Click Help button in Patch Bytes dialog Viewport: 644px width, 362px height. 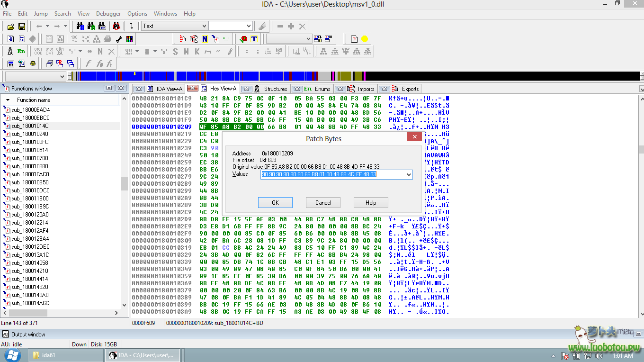tap(371, 202)
